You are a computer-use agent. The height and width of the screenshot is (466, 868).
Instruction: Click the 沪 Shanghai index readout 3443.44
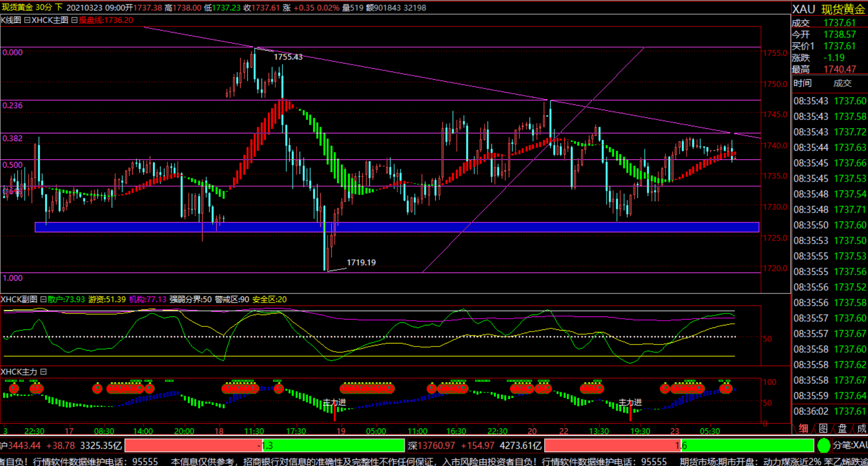click(23, 445)
